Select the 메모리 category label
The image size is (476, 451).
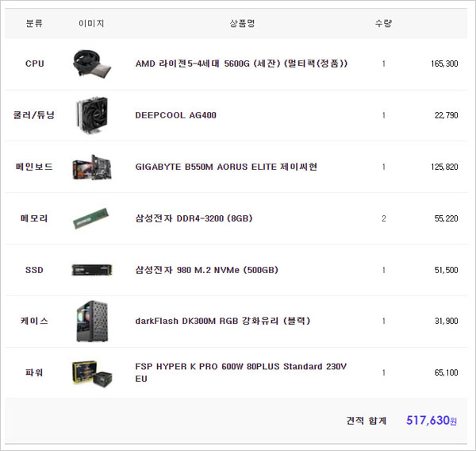pyautogui.click(x=34, y=218)
